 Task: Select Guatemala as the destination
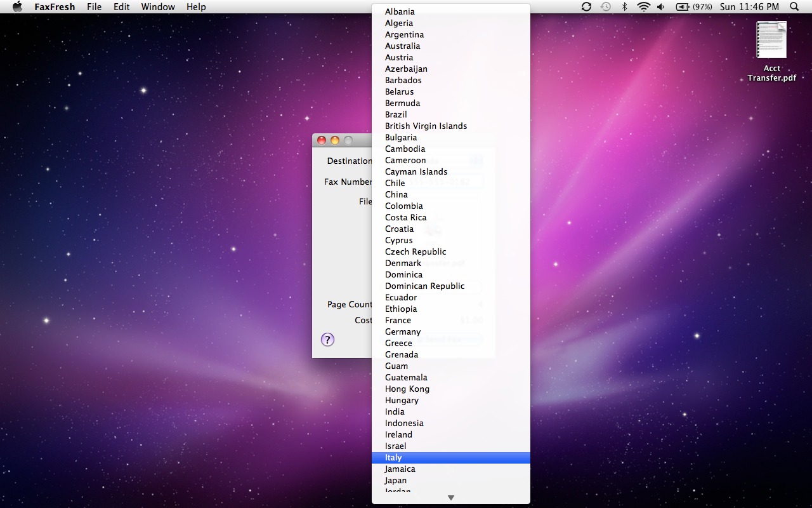pyautogui.click(x=451, y=377)
